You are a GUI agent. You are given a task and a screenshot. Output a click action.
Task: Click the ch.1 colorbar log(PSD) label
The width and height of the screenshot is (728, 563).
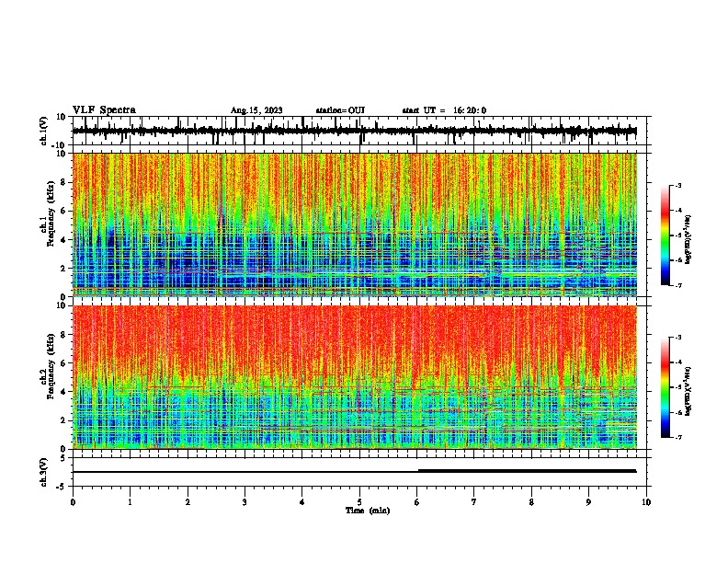click(x=688, y=240)
